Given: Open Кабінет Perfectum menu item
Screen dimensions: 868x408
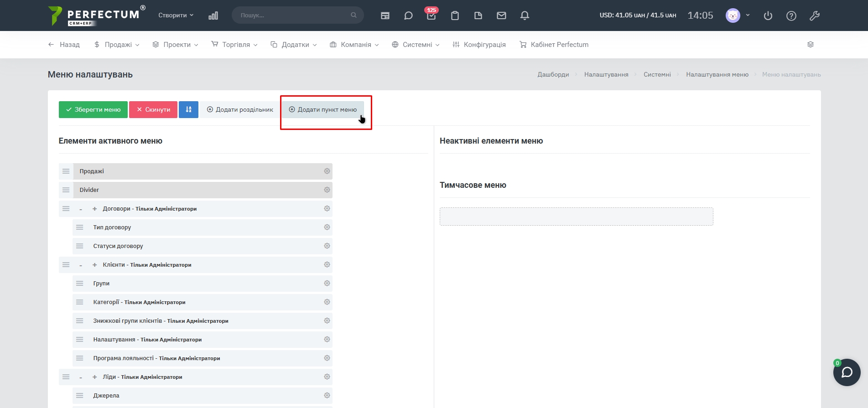Looking at the screenshot, I should 554,45.
